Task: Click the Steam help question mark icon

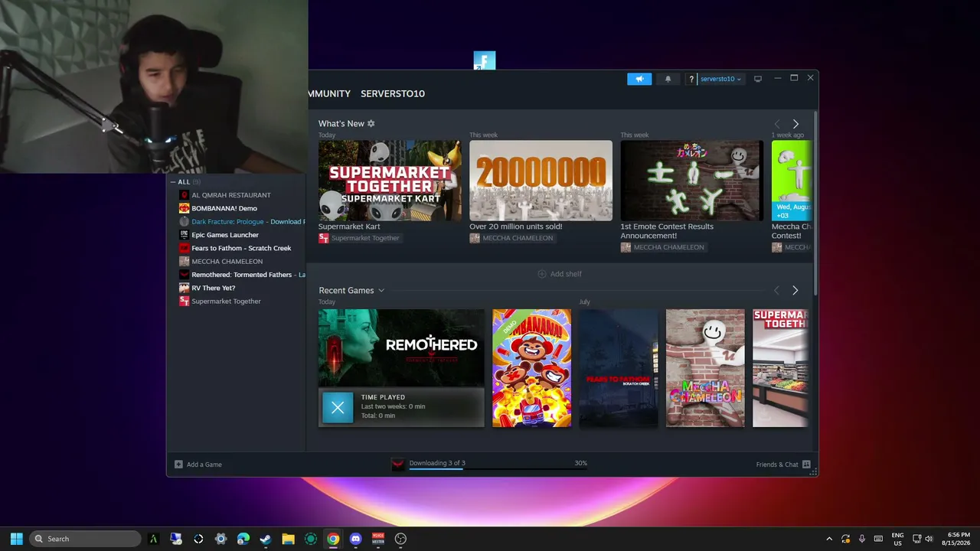Action: (x=691, y=79)
